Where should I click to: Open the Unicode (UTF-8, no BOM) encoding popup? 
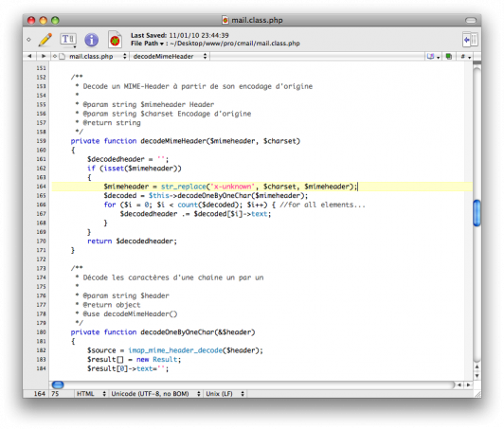tap(155, 394)
